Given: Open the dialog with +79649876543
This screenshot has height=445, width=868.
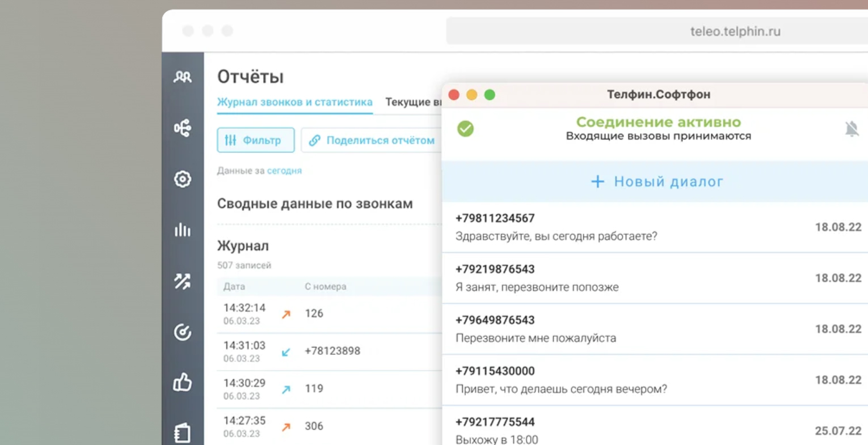Looking at the screenshot, I should 655,329.
